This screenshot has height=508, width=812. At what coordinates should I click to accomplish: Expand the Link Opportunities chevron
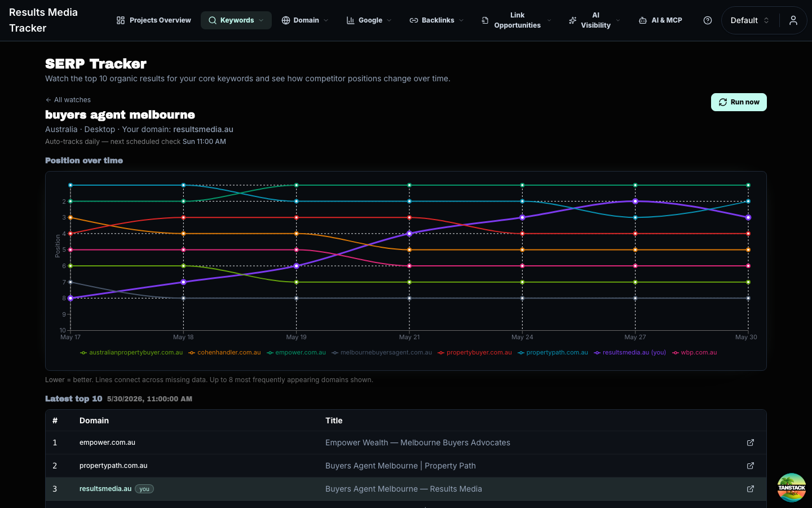pyautogui.click(x=549, y=20)
